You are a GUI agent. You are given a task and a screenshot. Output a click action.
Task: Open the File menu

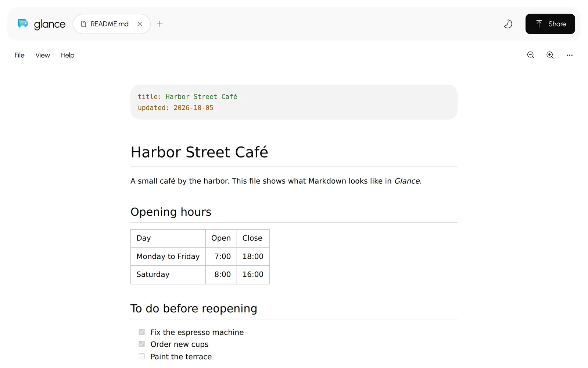19,55
